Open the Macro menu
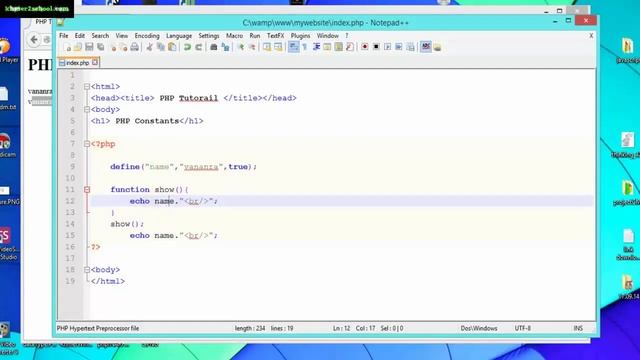This screenshot has height=360, width=640. click(x=234, y=36)
